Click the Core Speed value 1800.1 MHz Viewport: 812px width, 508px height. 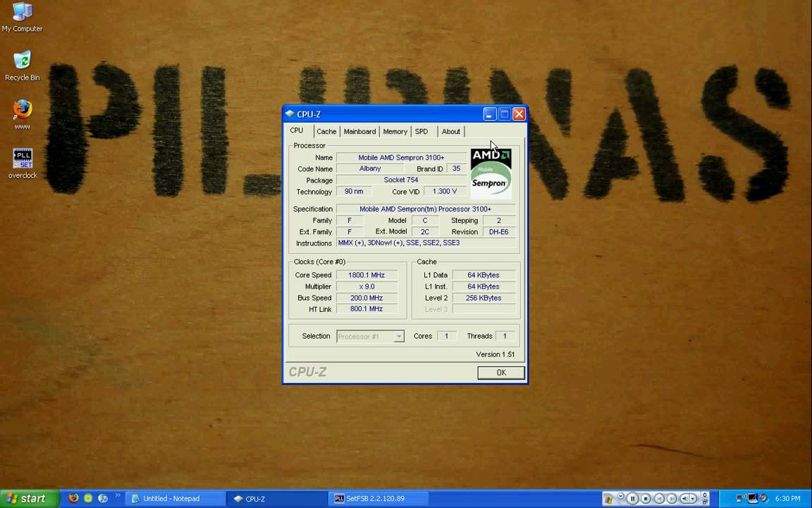[x=367, y=275]
